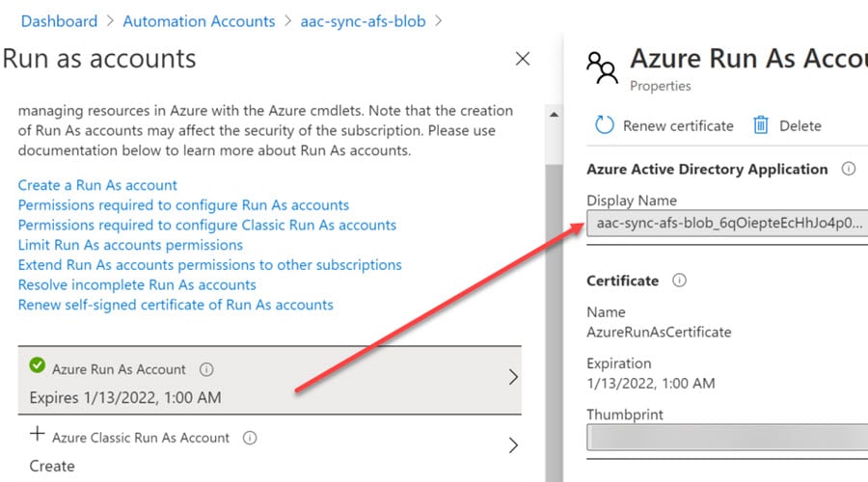
Task: Open Renew self-signed certificate link
Action: point(176,305)
